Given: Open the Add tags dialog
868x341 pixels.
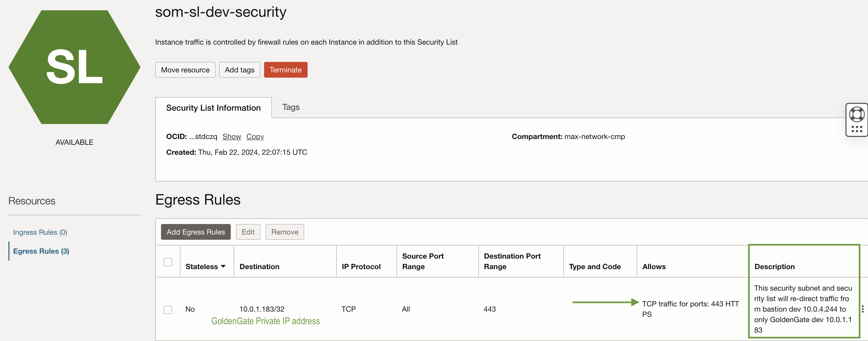Looking at the screenshot, I should point(239,70).
